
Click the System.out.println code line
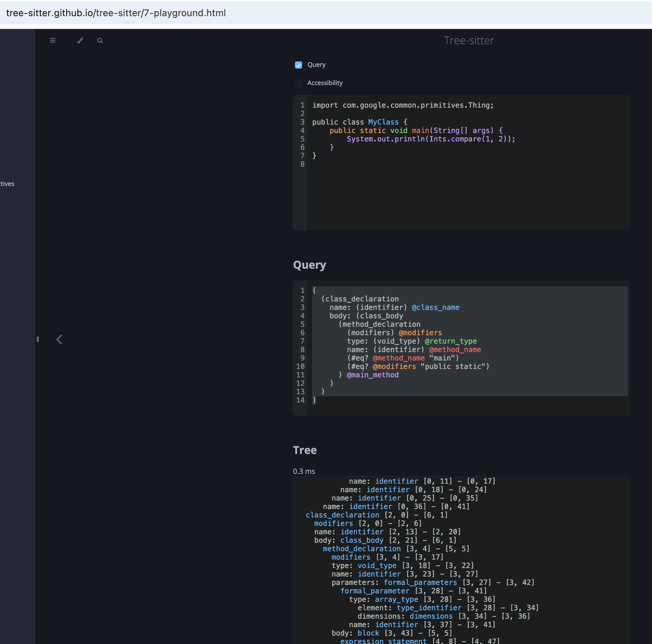pyautogui.click(x=431, y=139)
